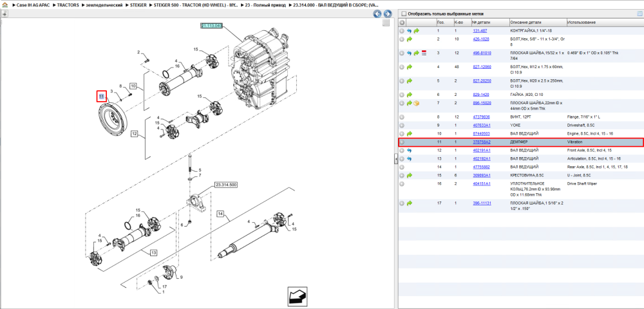Click the blue arrow icon for 402191A1
644x309 pixels.
click(x=409, y=151)
